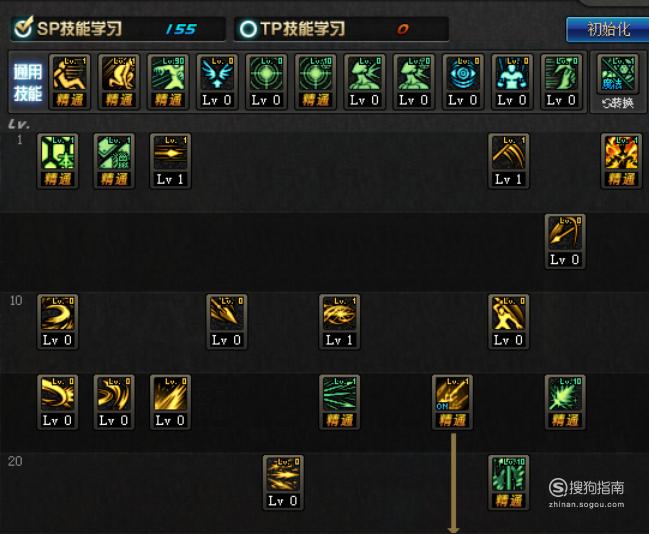This screenshot has width=649, height=534.
Task: Click the 魔法 转换 conversion icon
Action: click(x=618, y=83)
